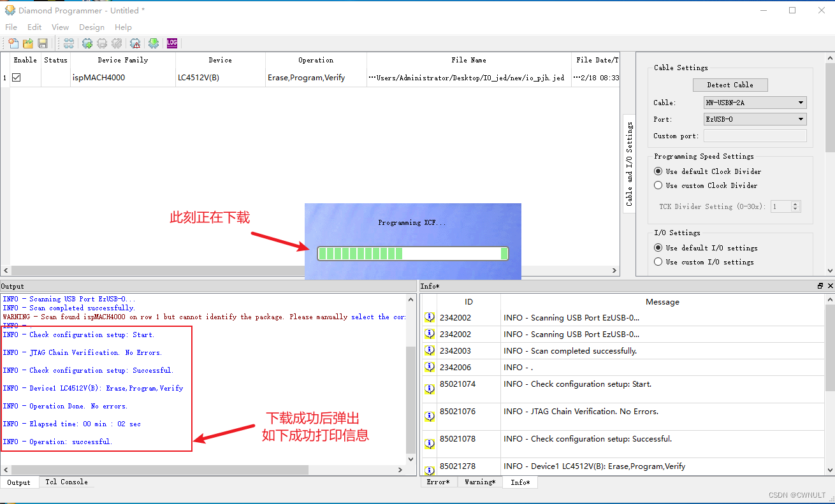
Task: Click the Diamond Programmer title bar icon
Action: [10, 10]
